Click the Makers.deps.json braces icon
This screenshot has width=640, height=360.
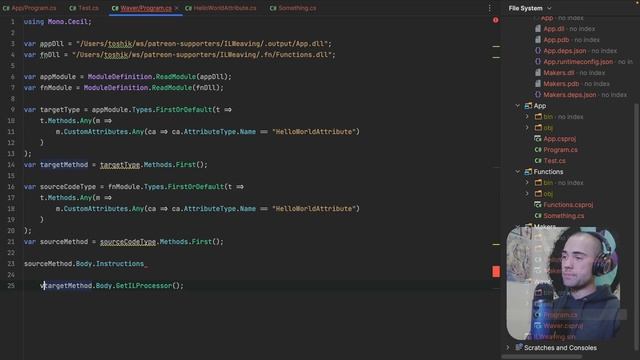[538, 95]
